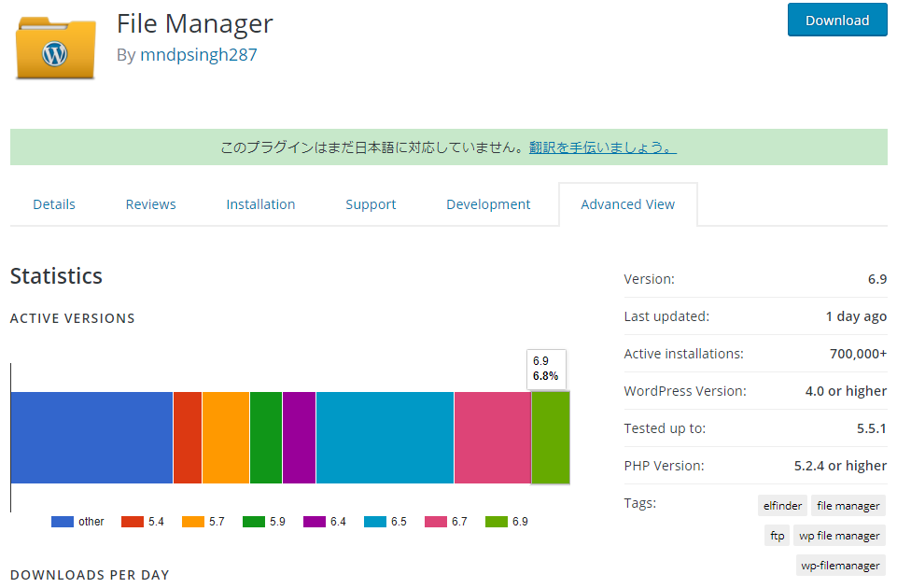Open the Installation tab
The height and width of the screenshot is (588, 897).
[260, 204]
